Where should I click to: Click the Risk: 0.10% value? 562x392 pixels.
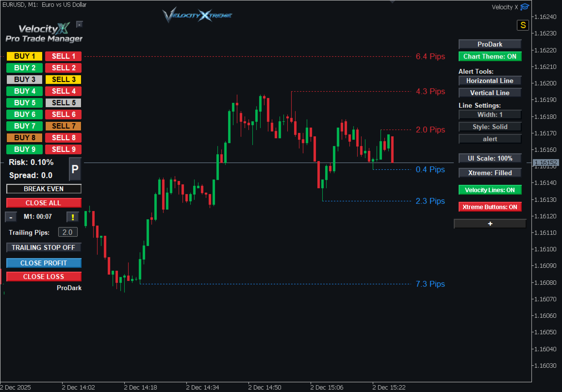[x=31, y=163]
